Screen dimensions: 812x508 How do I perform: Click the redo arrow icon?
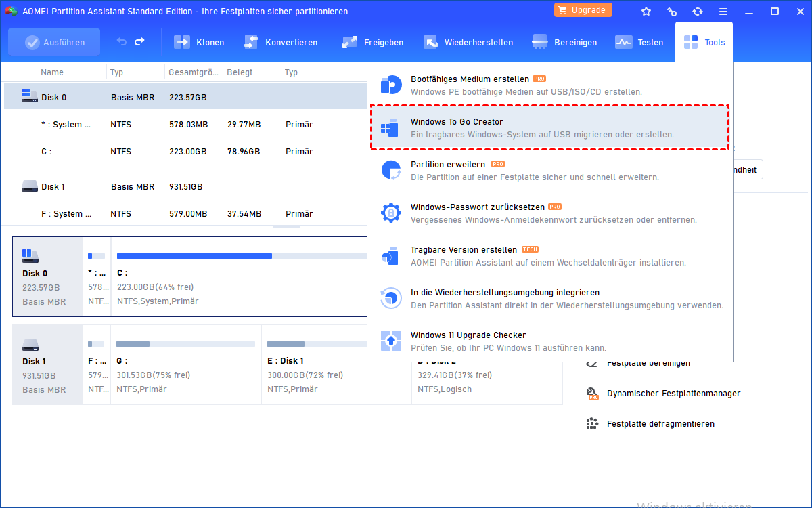click(139, 42)
